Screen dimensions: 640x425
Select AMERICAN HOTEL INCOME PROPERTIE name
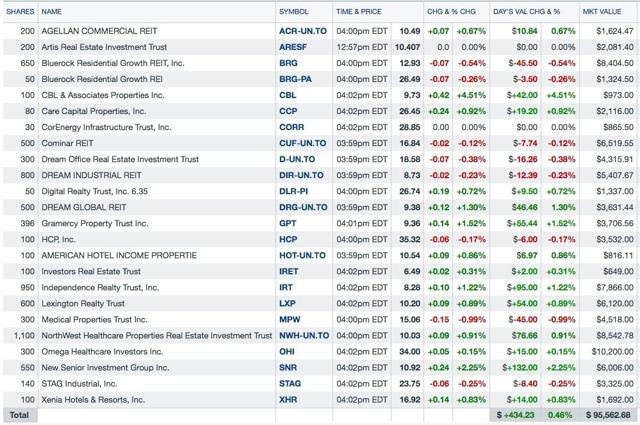(x=119, y=256)
